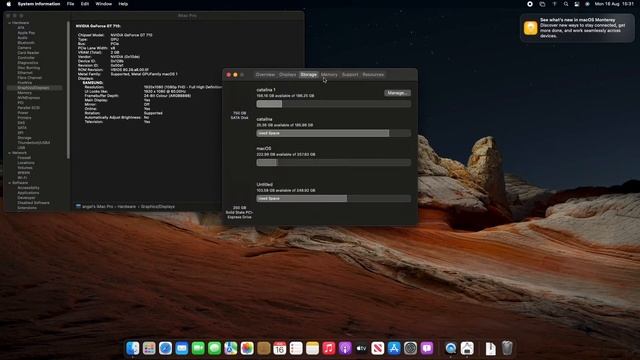The height and width of the screenshot is (360, 640).
Task: Select Bluetooth in the Hardware list
Action: (26, 43)
